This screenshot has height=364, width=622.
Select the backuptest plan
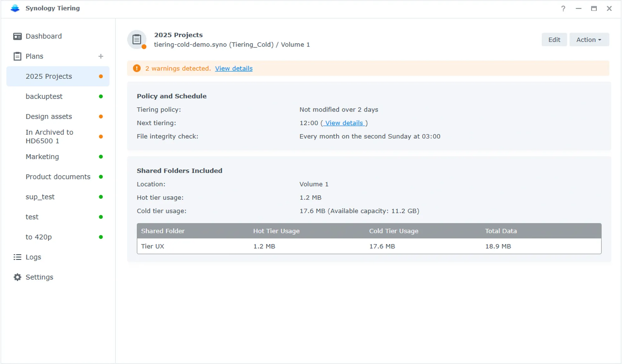(44, 97)
